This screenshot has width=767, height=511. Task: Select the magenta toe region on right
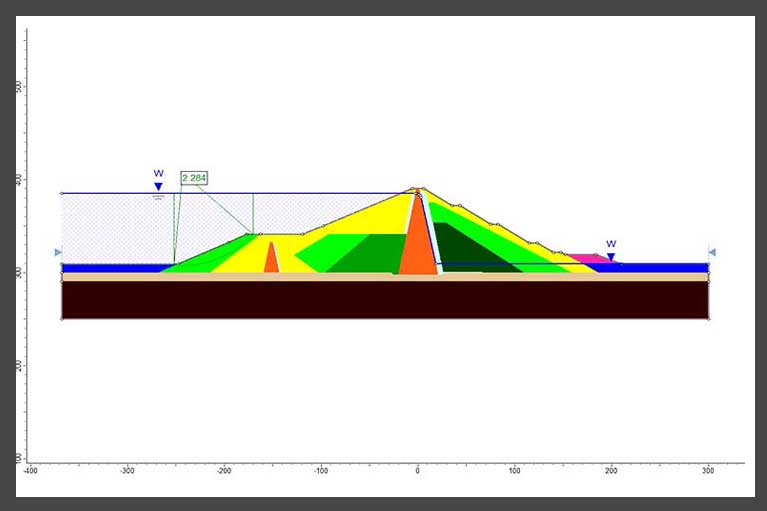[587, 259]
